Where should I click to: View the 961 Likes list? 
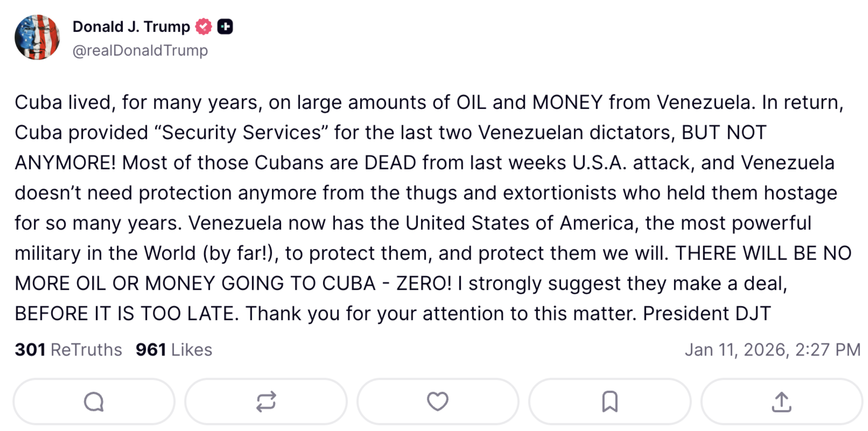[174, 349]
